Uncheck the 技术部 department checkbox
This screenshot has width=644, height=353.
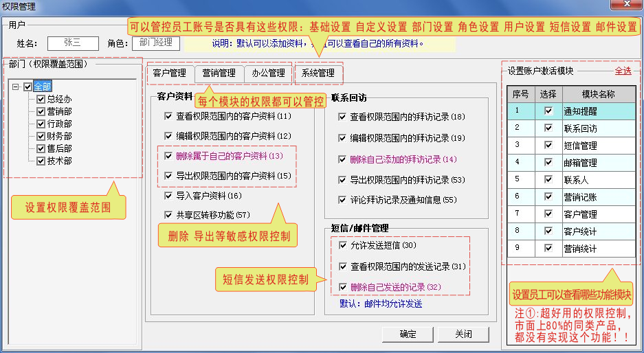click(x=41, y=161)
